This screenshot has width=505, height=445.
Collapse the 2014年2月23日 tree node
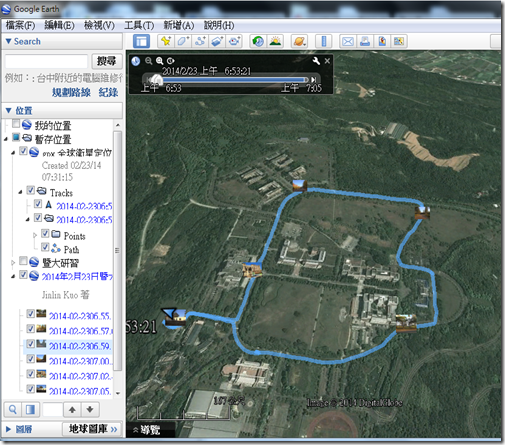coord(13,276)
